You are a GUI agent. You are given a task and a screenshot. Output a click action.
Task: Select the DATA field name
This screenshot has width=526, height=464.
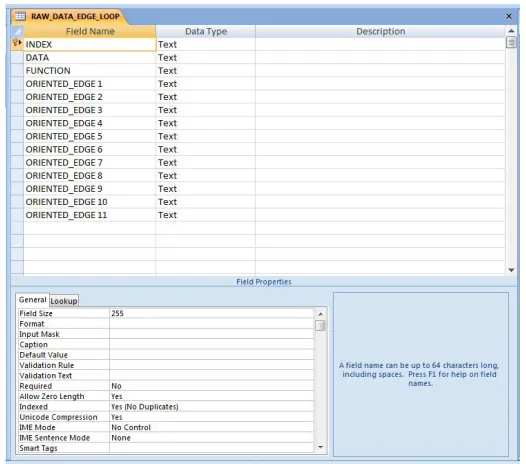point(90,58)
